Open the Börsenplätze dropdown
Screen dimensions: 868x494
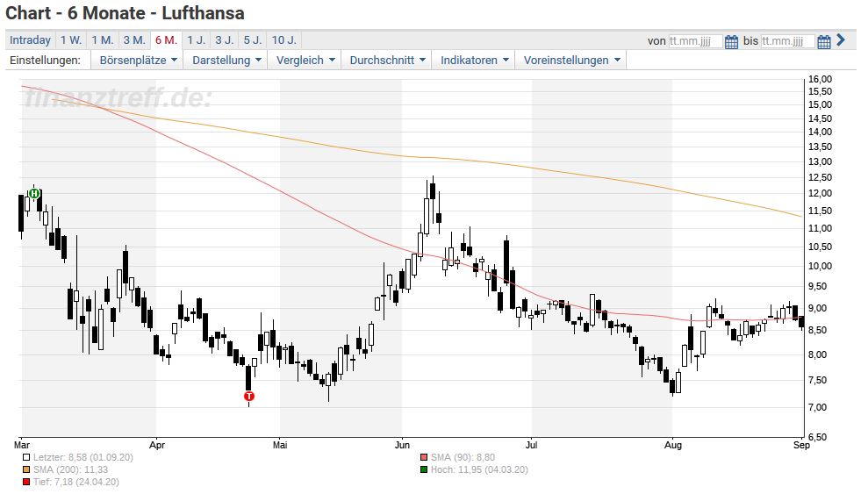click(x=138, y=61)
